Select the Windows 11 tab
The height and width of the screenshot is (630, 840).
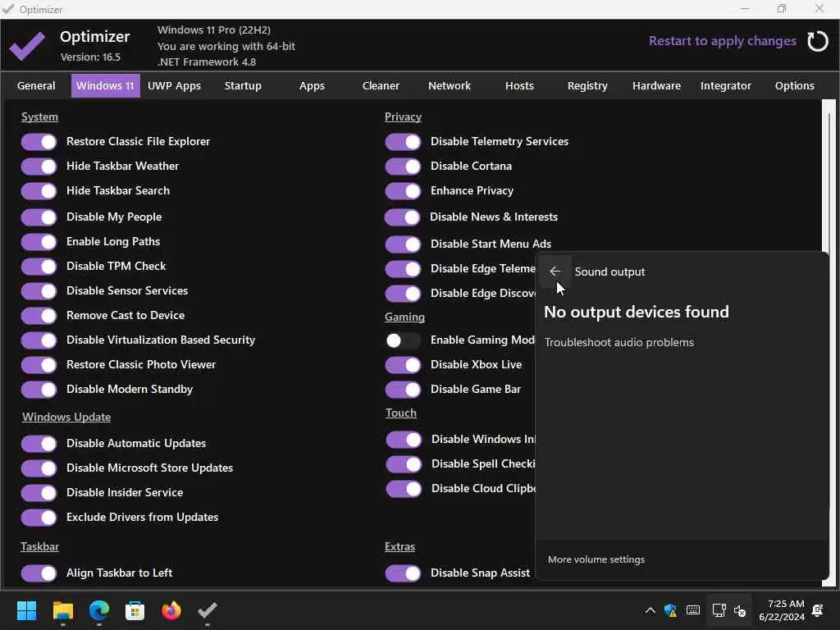click(x=106, y=85)
